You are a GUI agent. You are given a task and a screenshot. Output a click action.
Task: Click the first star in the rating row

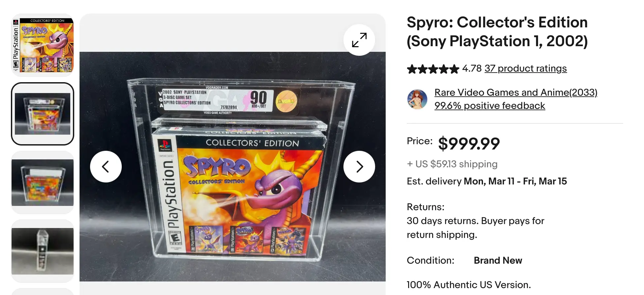pos(412,69)
